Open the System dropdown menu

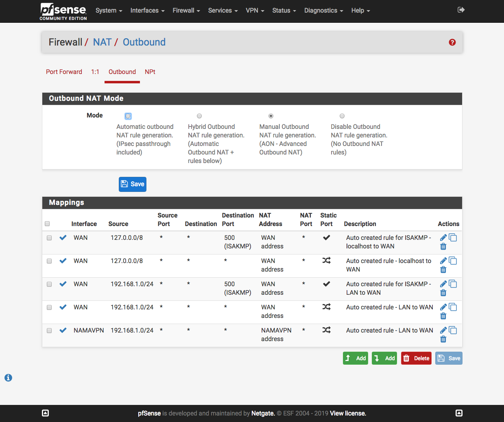[109, 11]
